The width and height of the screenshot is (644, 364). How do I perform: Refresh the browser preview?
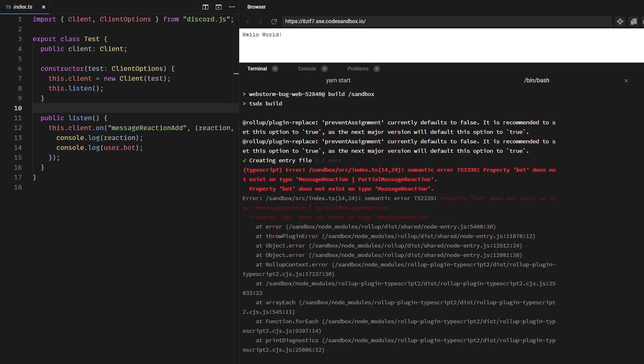[x=274, y=21]
